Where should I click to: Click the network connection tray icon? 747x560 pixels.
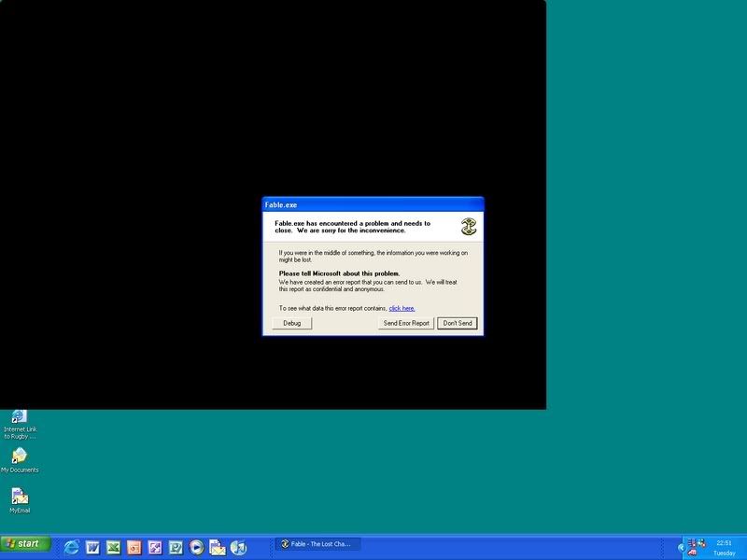702,543
